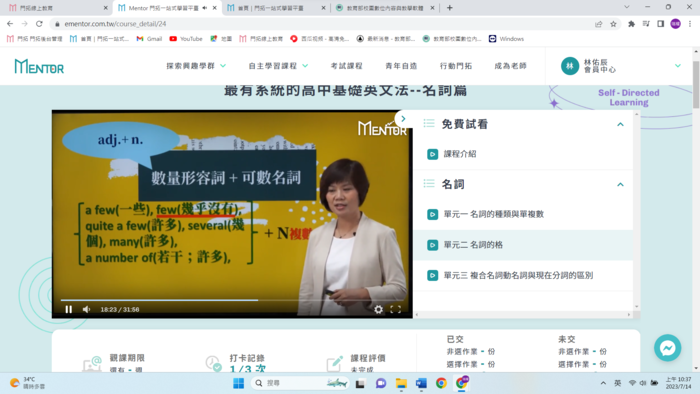
Task: Mute audio on Mentor tab speaker icon
Action: [x=204, y=8]
